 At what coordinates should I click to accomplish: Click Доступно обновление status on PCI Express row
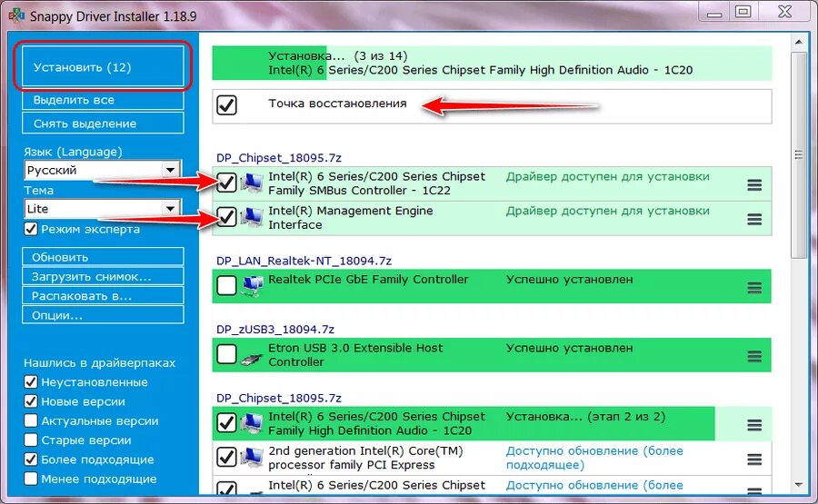(594, 458)
